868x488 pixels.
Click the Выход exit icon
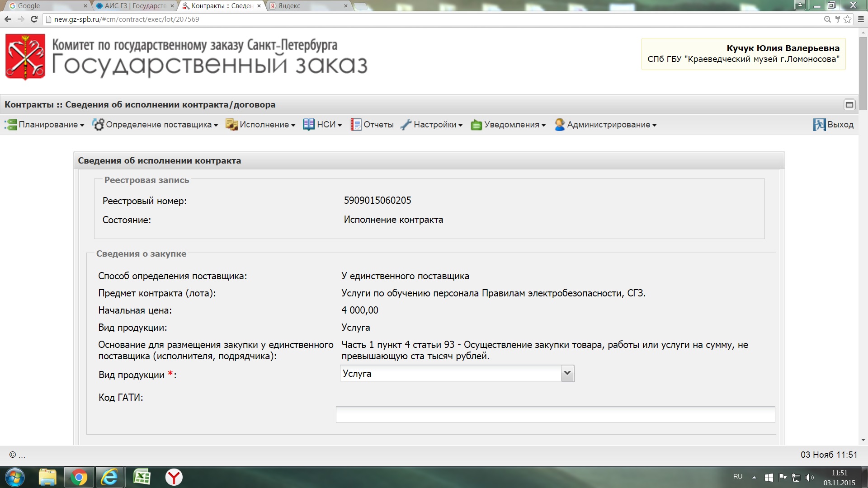(819, 125)
